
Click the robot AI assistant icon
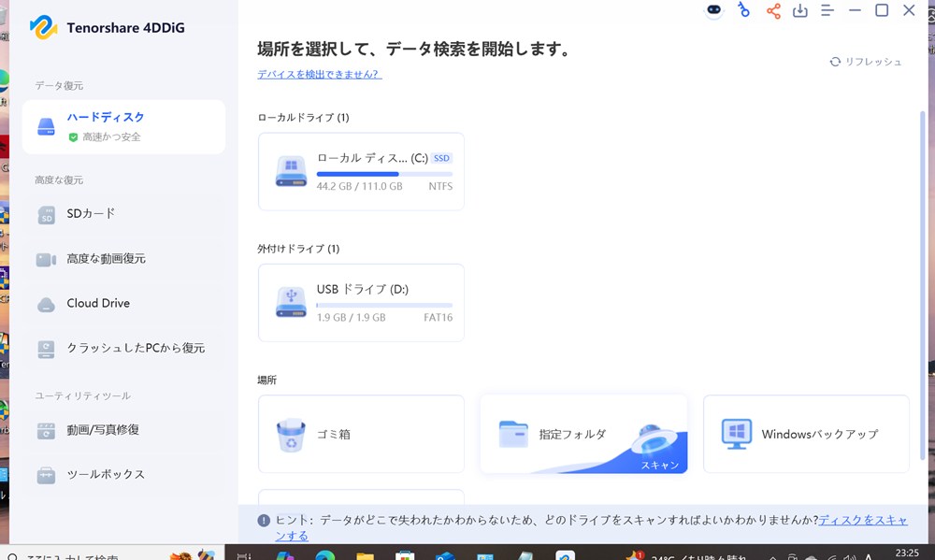pyautogui.click(x=714, y=10)
